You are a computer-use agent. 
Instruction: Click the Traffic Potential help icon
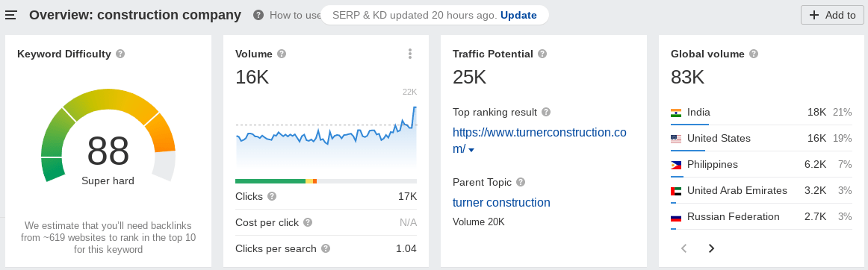pyautogui.click(x=542, y=54)
